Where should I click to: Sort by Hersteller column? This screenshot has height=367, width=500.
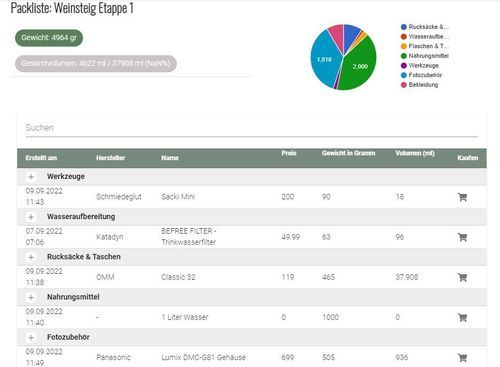click(x=110, y=158)
